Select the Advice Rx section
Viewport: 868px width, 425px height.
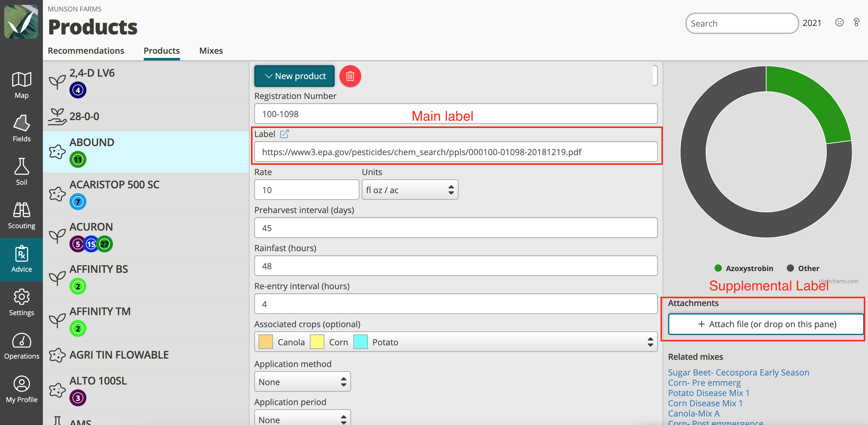click(x=21, y=259)
